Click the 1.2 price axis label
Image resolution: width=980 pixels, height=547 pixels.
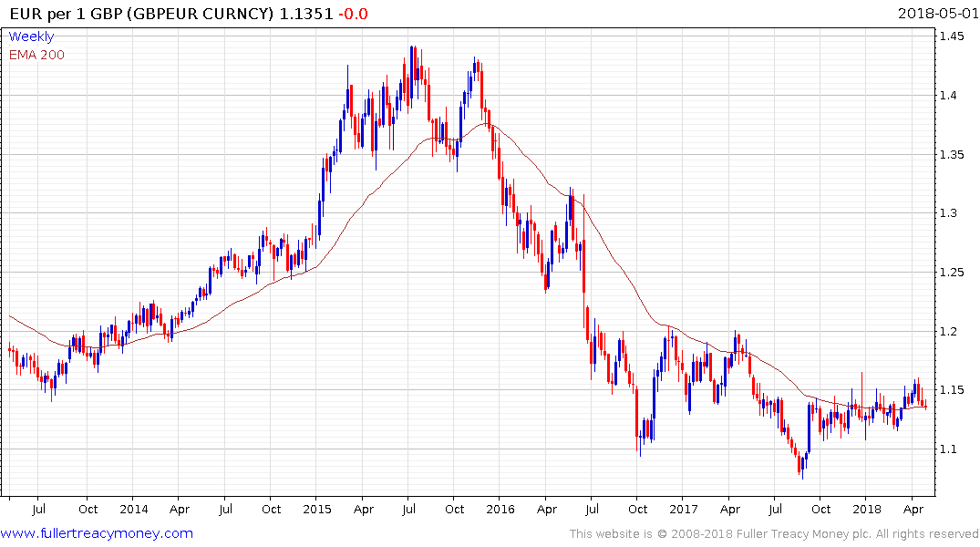coord(948,331)
